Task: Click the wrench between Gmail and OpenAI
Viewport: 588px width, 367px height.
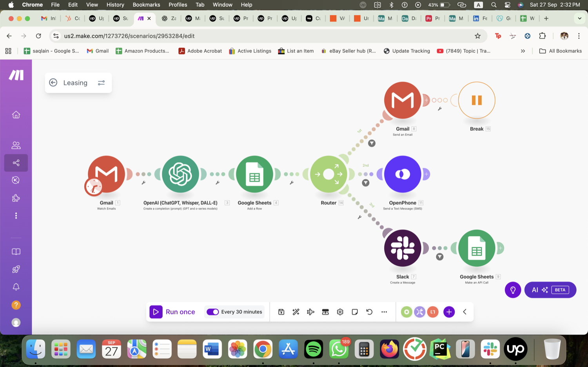Action: tap(143, 183)
